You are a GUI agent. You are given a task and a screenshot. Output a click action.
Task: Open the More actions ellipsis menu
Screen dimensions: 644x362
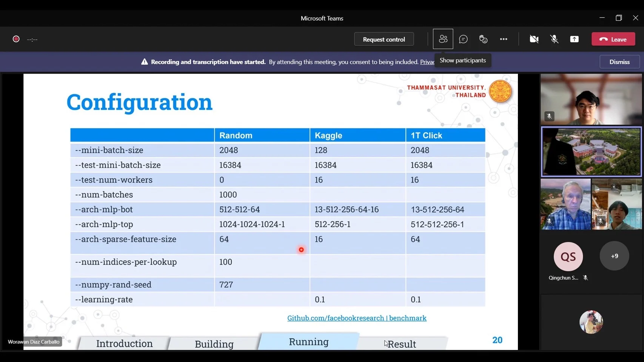tap(504, 39)
